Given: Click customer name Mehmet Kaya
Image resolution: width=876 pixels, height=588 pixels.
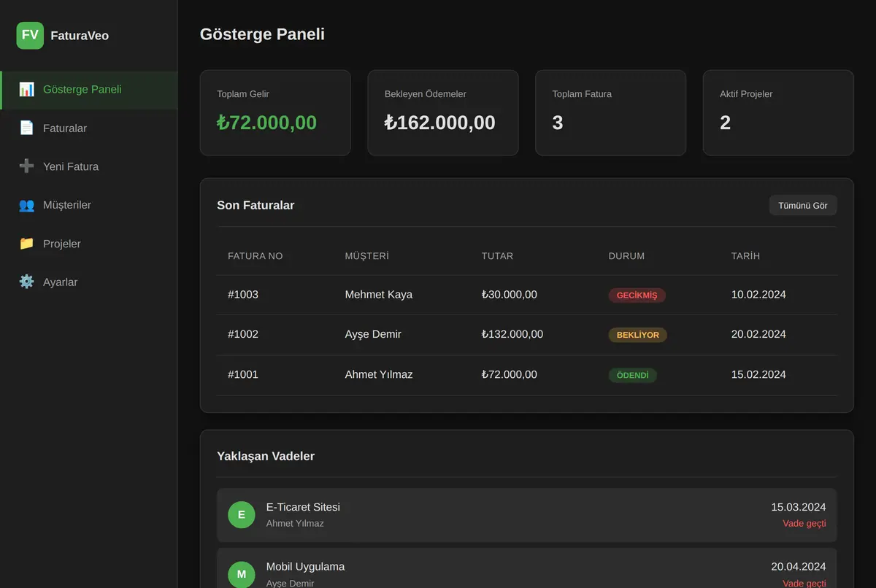Looking at the screenshot, I should pyautogui.click(x=379, y=295).
